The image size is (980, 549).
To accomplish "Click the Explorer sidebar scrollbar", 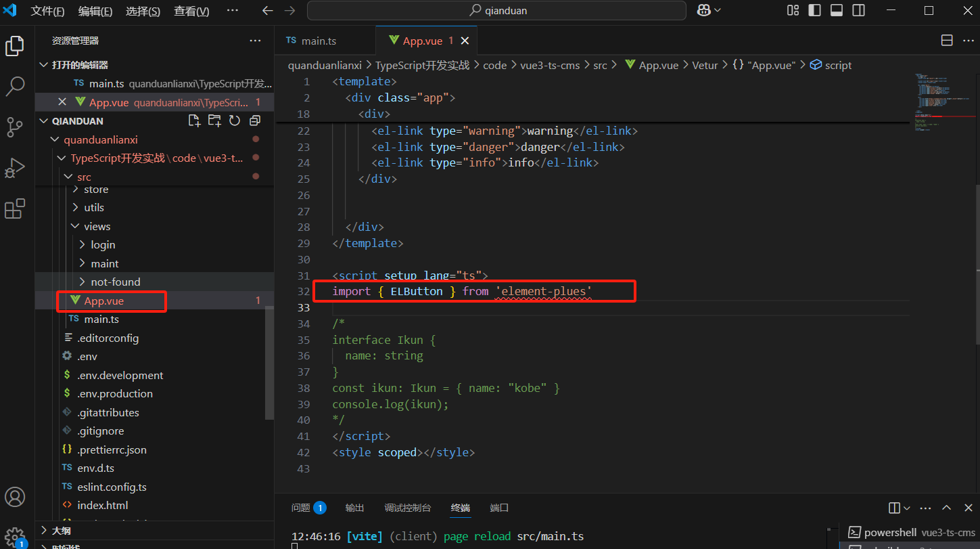I will pyautogui.click(x=269, y=362).
